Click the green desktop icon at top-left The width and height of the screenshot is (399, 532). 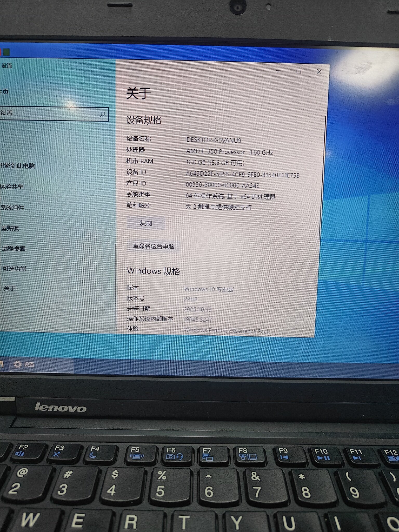(x=6, y=52)
